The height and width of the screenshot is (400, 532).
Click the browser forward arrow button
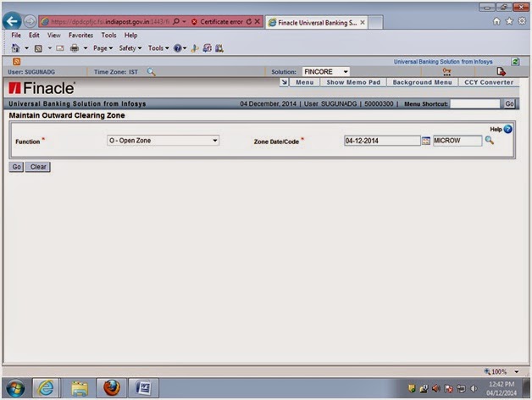30,21
